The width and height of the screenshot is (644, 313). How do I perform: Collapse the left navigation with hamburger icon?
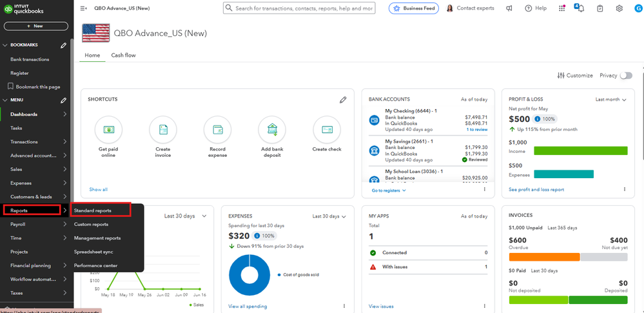coord(84,8)
